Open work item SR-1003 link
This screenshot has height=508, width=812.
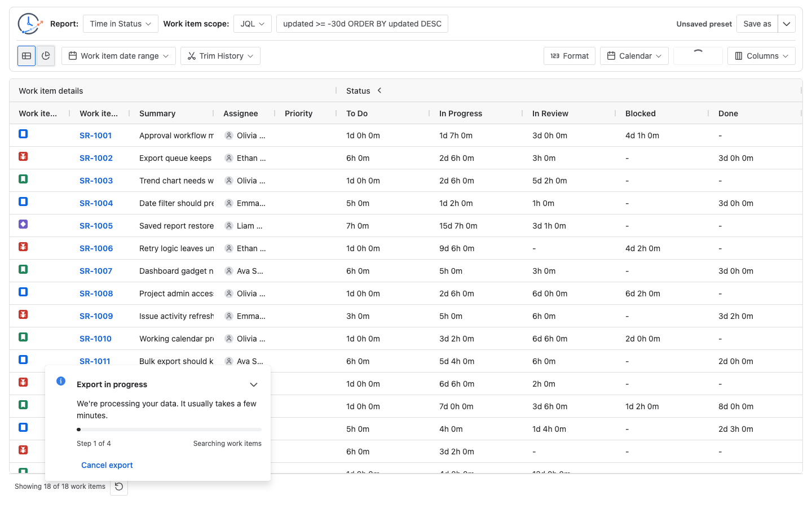(96, 181)
